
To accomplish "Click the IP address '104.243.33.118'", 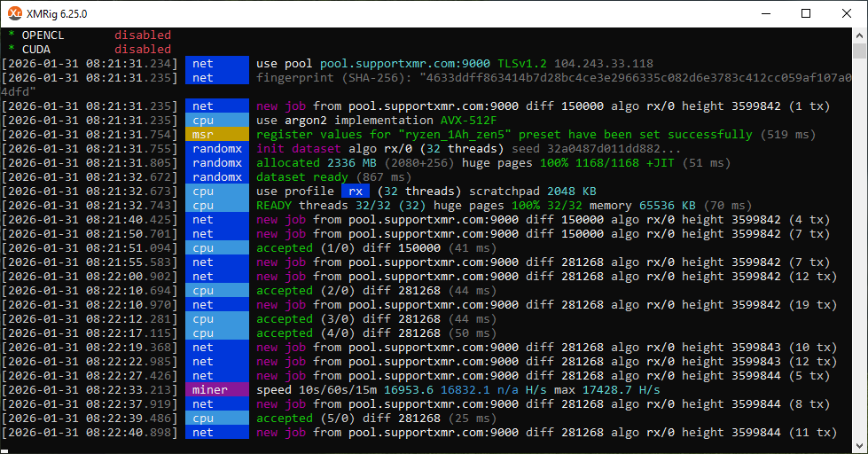I will 604,64.
